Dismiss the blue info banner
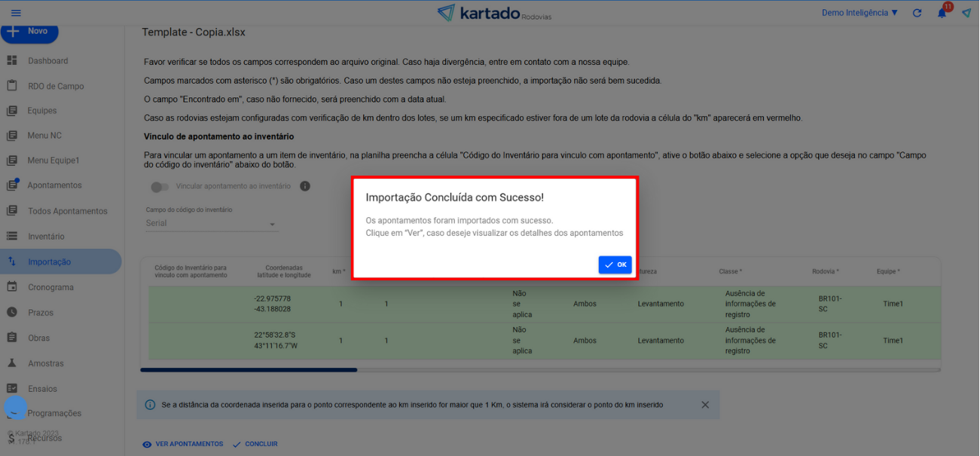The image size is (980, 456). pyautogui.click(x=705, y=405)
